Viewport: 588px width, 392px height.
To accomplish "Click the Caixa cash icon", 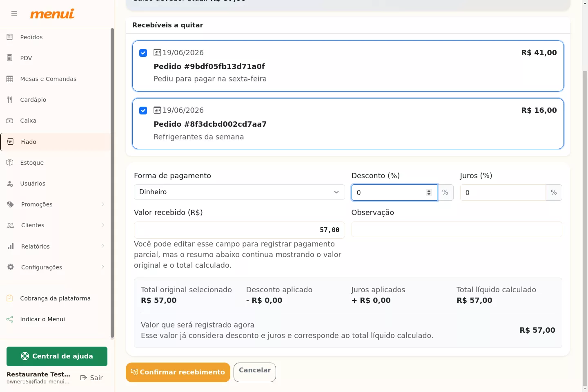I will pyautogui.click(x=10, y=121).
